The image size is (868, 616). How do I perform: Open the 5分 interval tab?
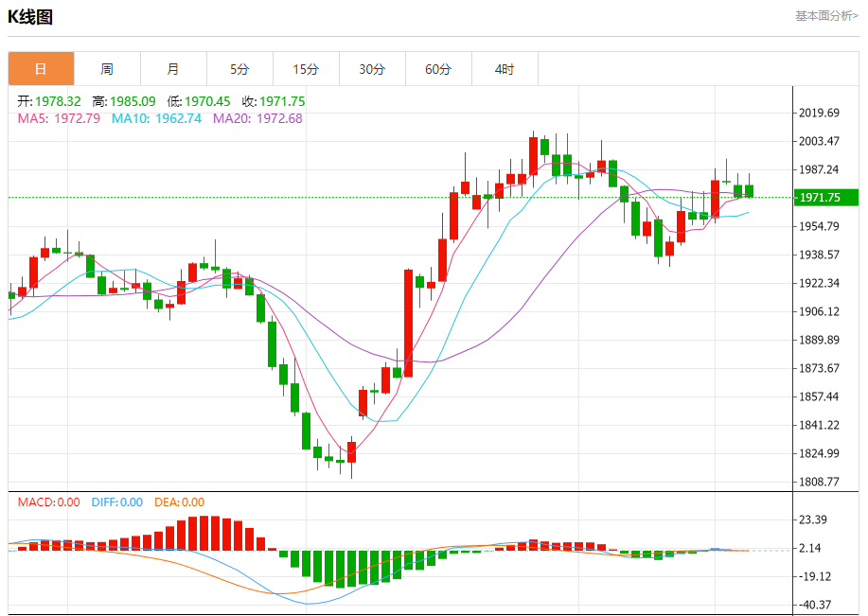(239, 69)
